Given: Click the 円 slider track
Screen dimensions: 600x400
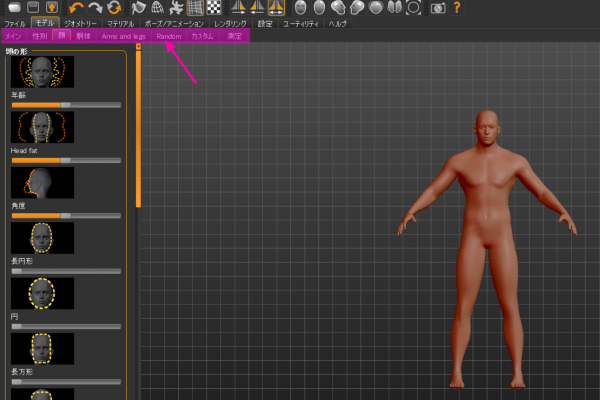Looking at the screenshot, I should coord(66,327).
